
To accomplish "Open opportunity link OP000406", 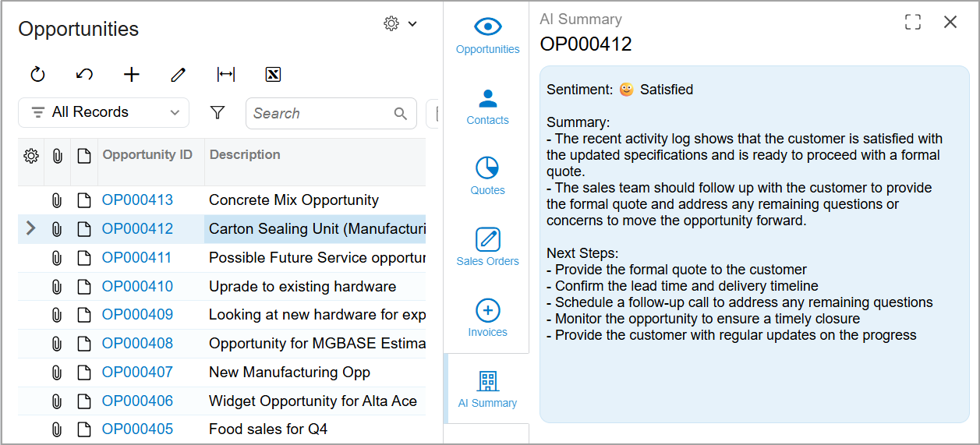I will click(x=137, y=401).
